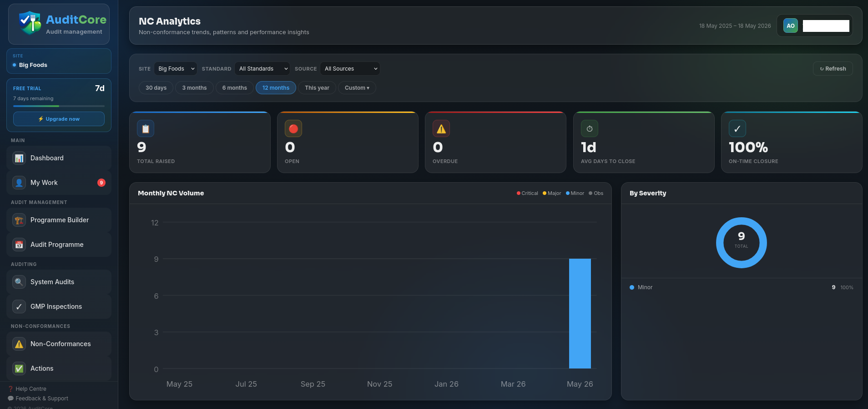Select the This year range
868x409 pixels.
tap(317, 88)
